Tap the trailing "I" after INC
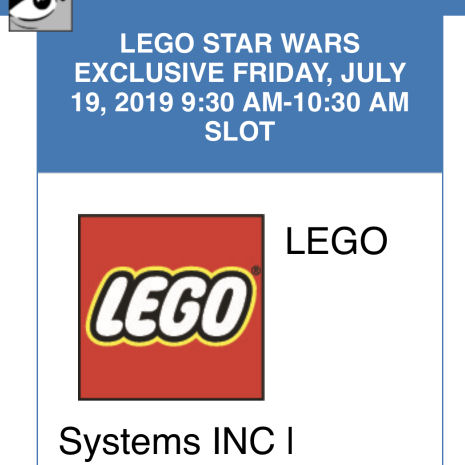This screenshot has height=465, width=465. (x=290, y=441)
